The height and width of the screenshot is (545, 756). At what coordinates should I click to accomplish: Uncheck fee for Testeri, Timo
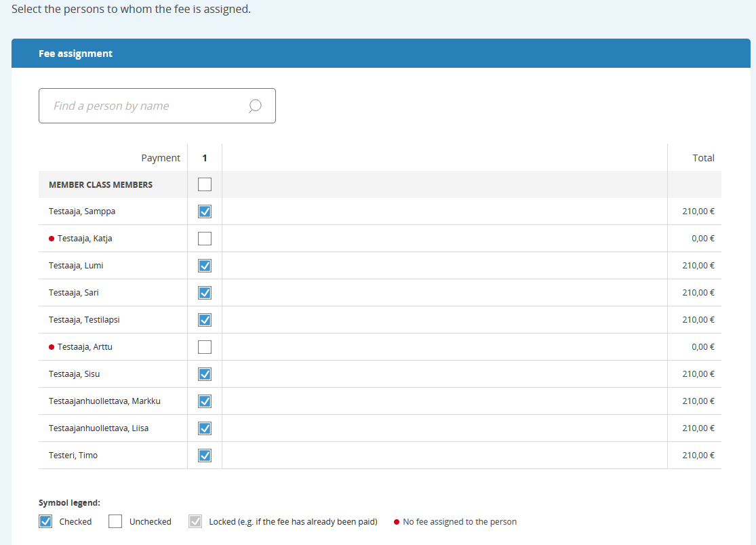pyautogui.click(x=205, y=456)
